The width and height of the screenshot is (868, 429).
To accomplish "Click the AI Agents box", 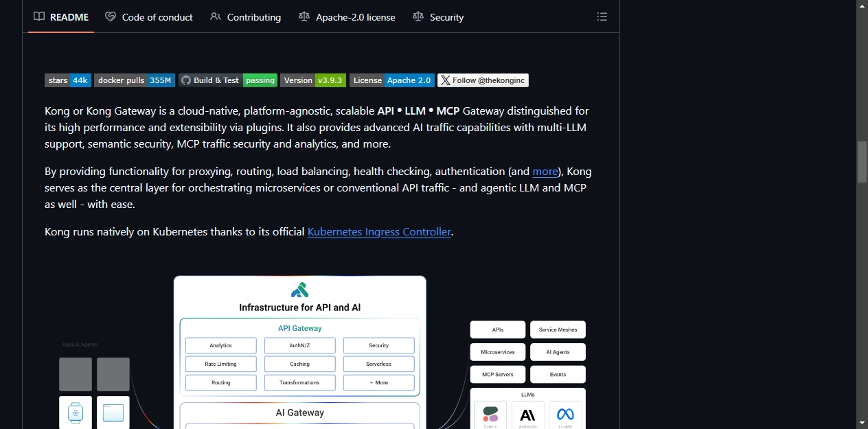I will coord(558,352).
